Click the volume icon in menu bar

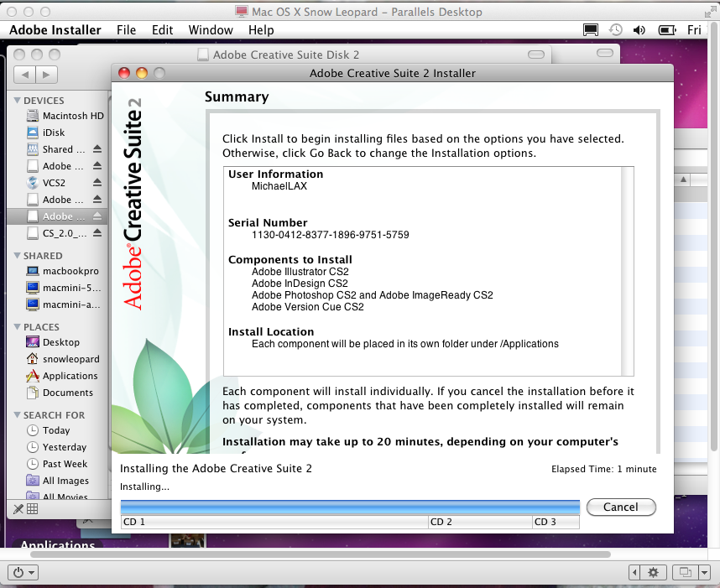coord(639,30)
